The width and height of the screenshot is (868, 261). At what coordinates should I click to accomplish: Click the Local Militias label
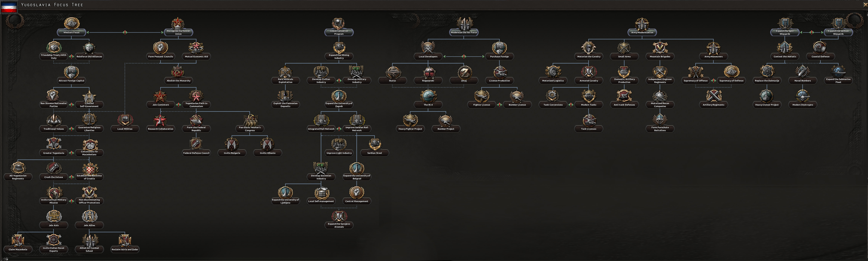point(125,129)
